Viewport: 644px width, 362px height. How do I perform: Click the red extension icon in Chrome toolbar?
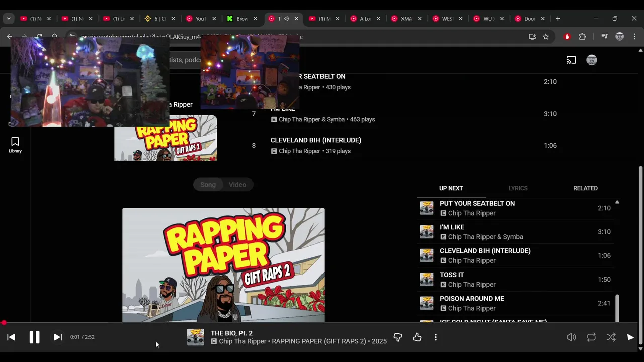[567, 37]
